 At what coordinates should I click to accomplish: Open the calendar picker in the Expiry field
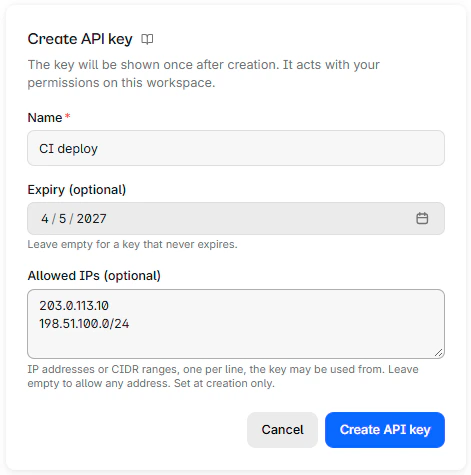coord(422,218)
